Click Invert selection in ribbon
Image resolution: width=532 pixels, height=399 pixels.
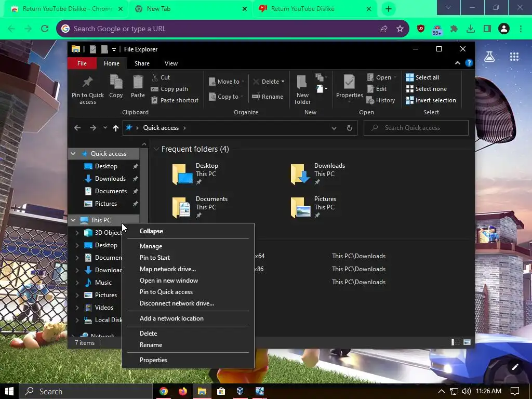tap(431, 100)
